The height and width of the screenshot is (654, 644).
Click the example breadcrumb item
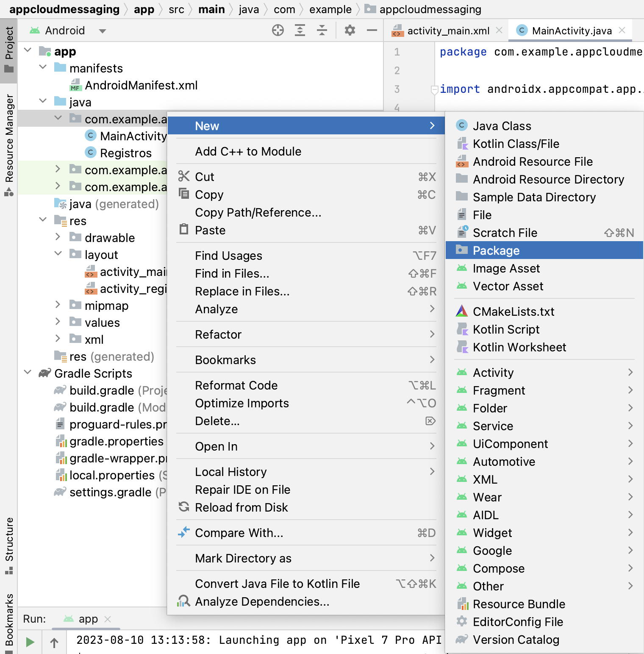coord(330,9)
